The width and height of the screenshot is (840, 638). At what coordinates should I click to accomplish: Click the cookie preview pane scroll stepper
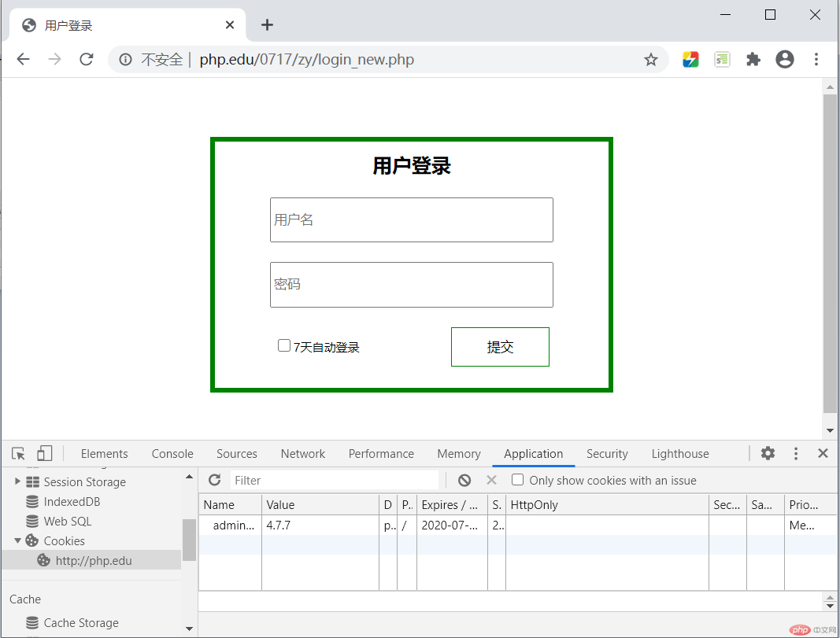click(x=830, y=602)
